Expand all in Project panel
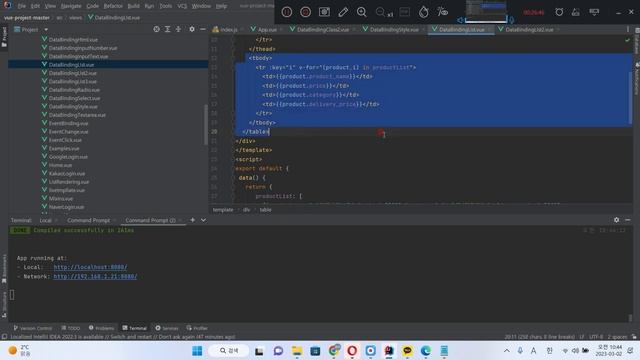Viewport: 640px width, 360px height. pos(167,29)
